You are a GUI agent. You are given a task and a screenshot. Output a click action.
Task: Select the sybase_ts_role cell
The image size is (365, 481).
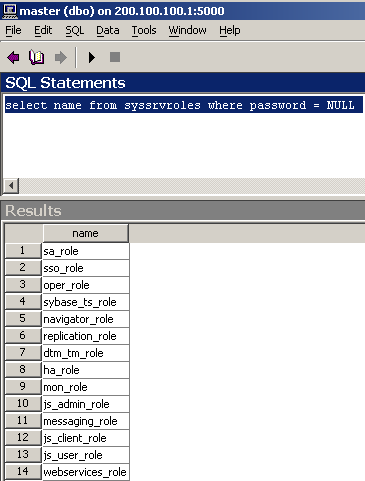[86, 302]
